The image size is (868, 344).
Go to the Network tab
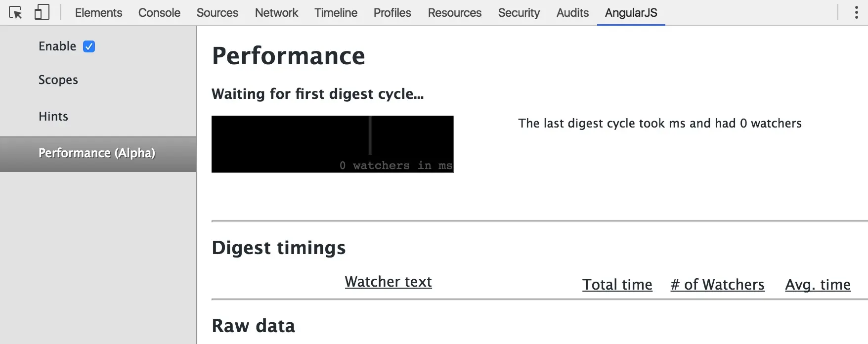coord(276,12)
